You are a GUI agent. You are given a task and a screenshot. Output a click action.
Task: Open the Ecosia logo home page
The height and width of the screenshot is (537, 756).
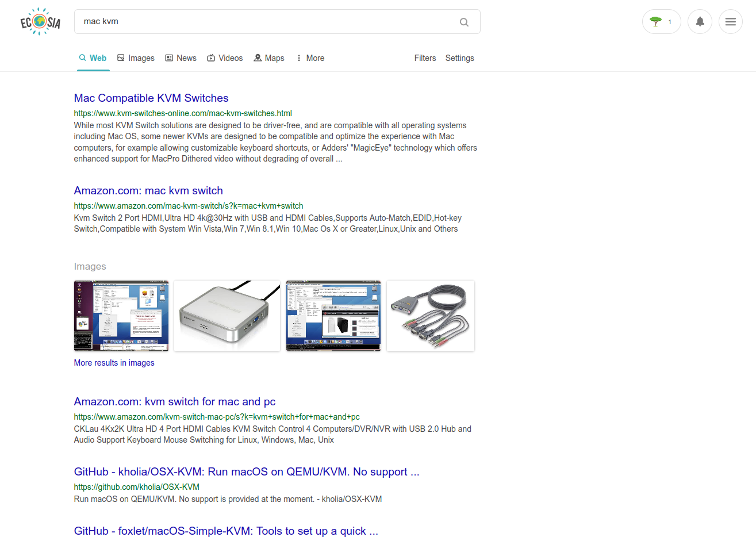pyautogui.click(x=40, y=22)
